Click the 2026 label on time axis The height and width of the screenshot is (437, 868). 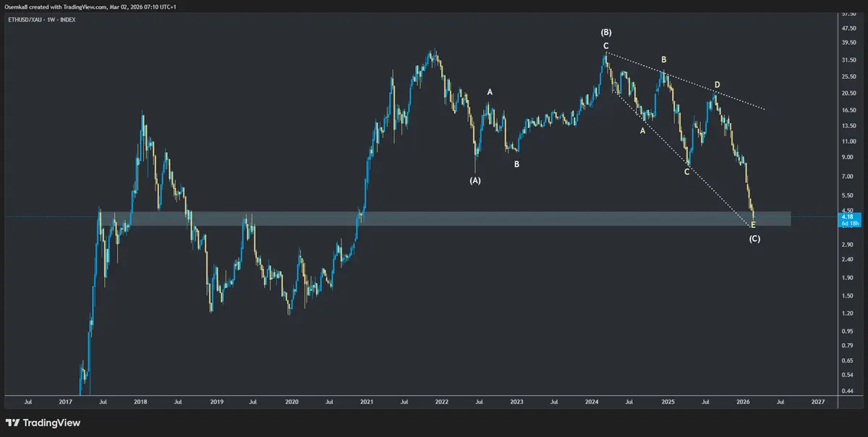click(744, 401)
